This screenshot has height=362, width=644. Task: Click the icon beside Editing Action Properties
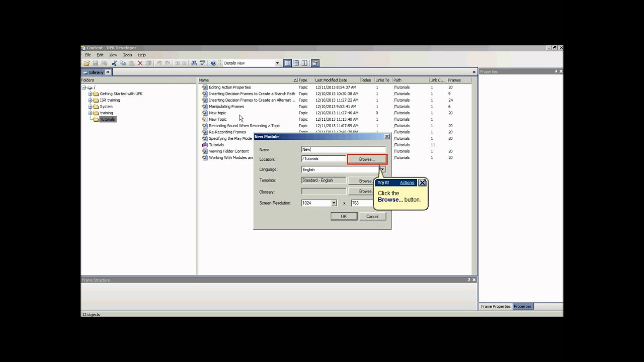tap(205, 87)
